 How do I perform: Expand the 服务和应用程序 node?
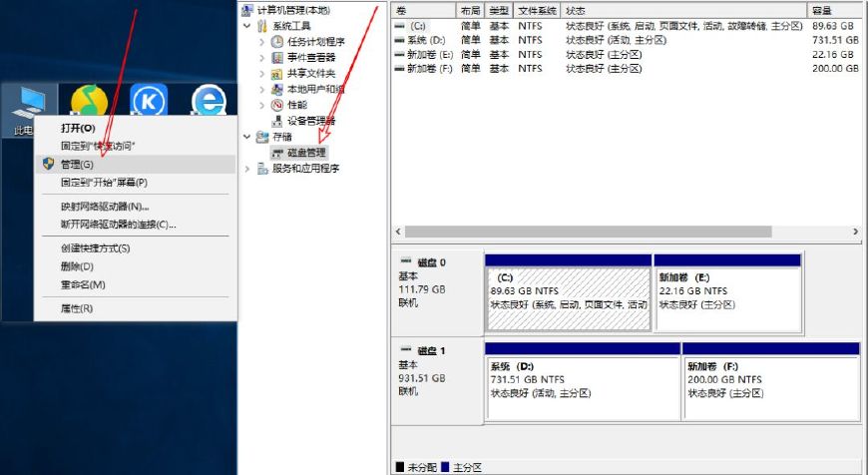246,169
